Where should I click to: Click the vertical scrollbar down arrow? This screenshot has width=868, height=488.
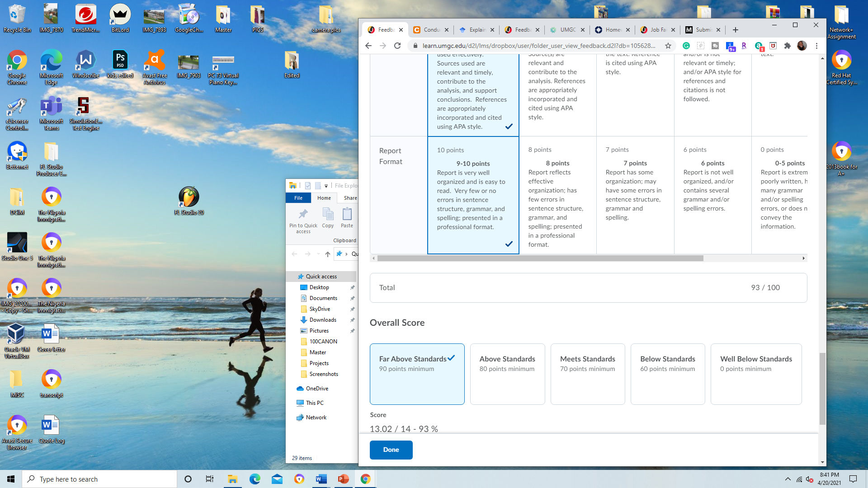tap(822, 462)
